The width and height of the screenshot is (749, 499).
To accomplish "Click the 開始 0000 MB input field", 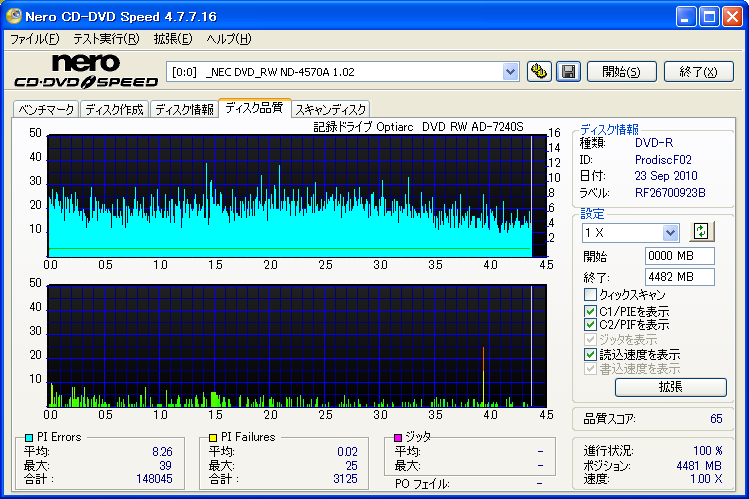I will click(679, 255).
